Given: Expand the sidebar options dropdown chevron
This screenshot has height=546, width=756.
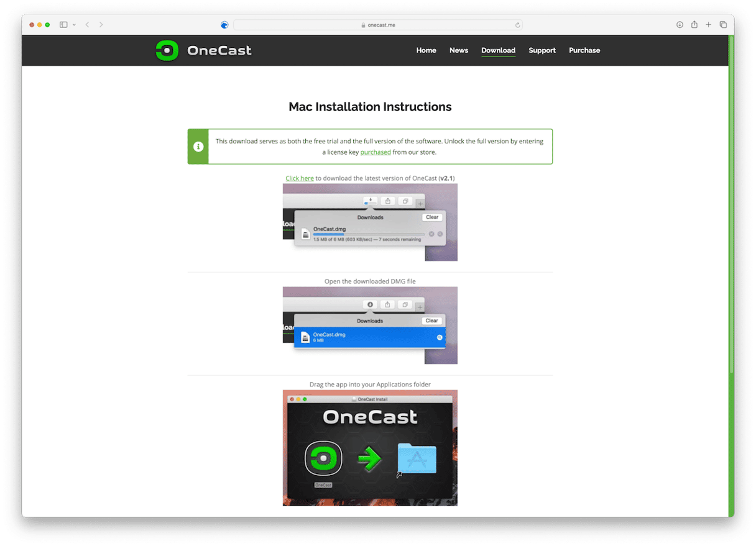Looking at the screenshot, I should point(74,25).
